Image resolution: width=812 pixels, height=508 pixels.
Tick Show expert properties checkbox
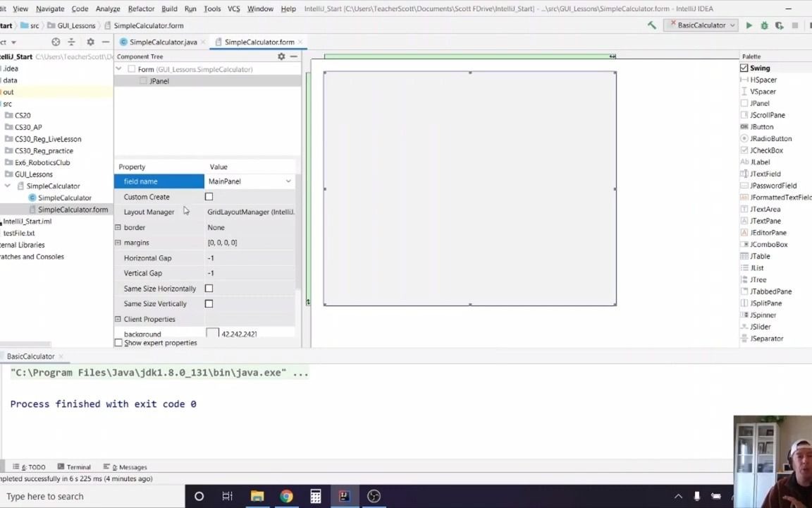coord(118,343)
